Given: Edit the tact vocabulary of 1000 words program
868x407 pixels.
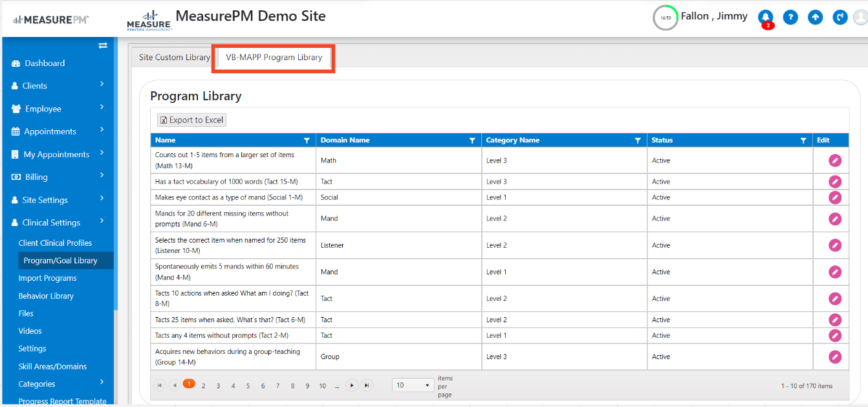Looking at the screenshot, I should point(835,182).
